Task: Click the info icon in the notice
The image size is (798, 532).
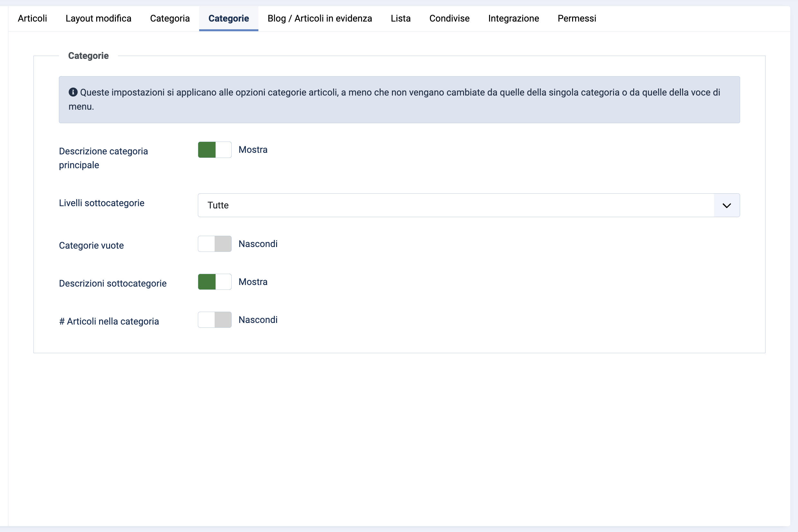Action: tap(73, 92)
